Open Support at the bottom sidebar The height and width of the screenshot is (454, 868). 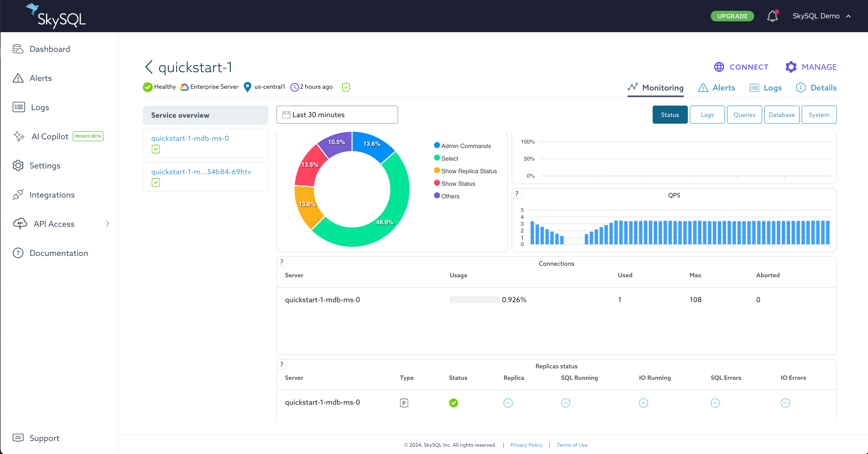point(44,438)
